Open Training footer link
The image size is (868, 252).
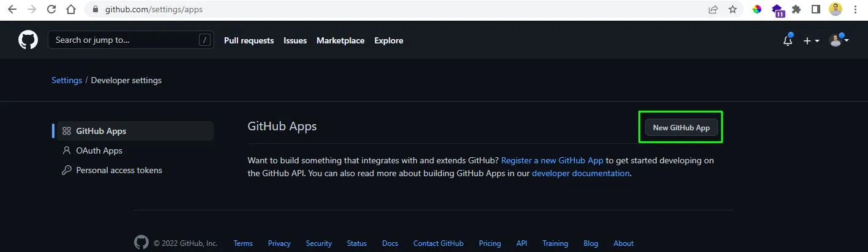(555, 243)
